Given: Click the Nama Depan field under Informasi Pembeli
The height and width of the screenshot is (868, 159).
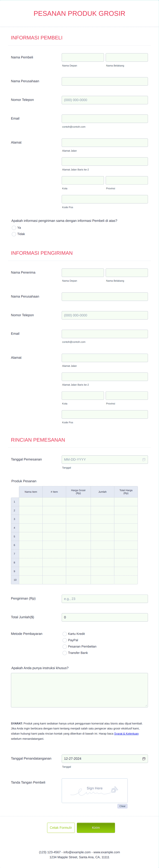Looking at the screenshot, I should pos(83,57).
